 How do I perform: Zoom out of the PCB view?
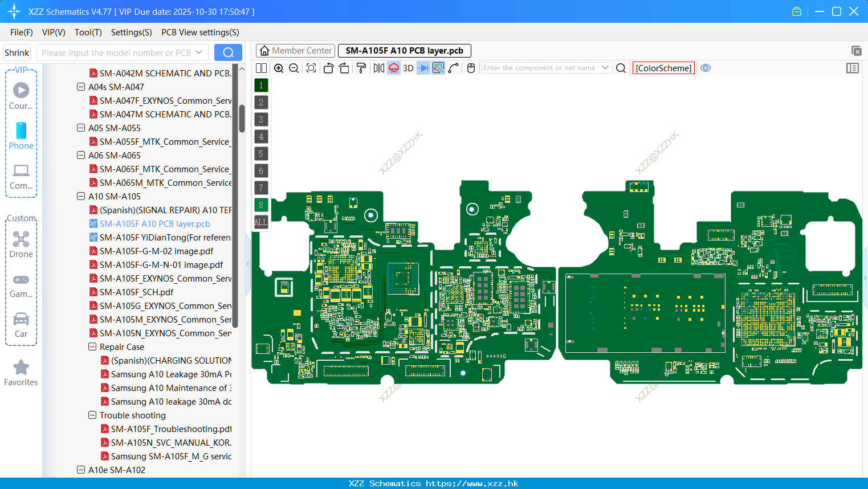(x=294, y=68)
